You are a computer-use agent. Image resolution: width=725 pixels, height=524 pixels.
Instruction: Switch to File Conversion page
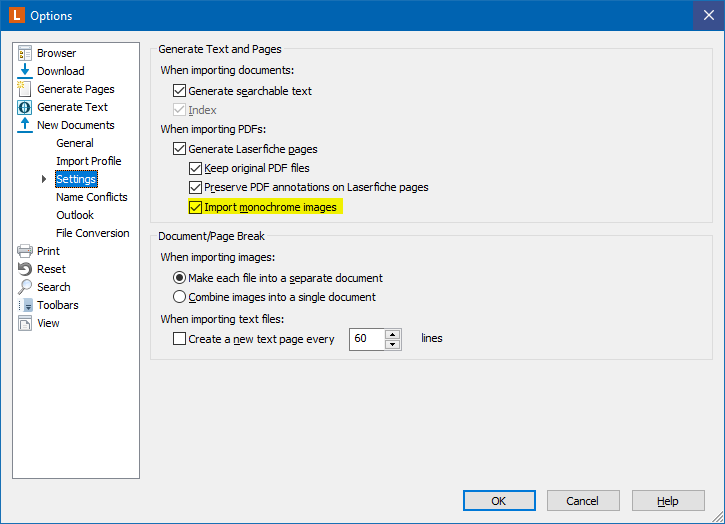click(x=92, y=233)
